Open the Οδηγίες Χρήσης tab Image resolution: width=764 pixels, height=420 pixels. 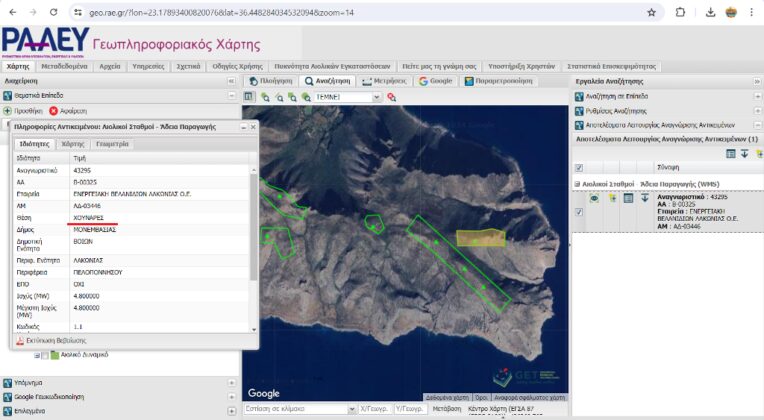coord(238,66)
